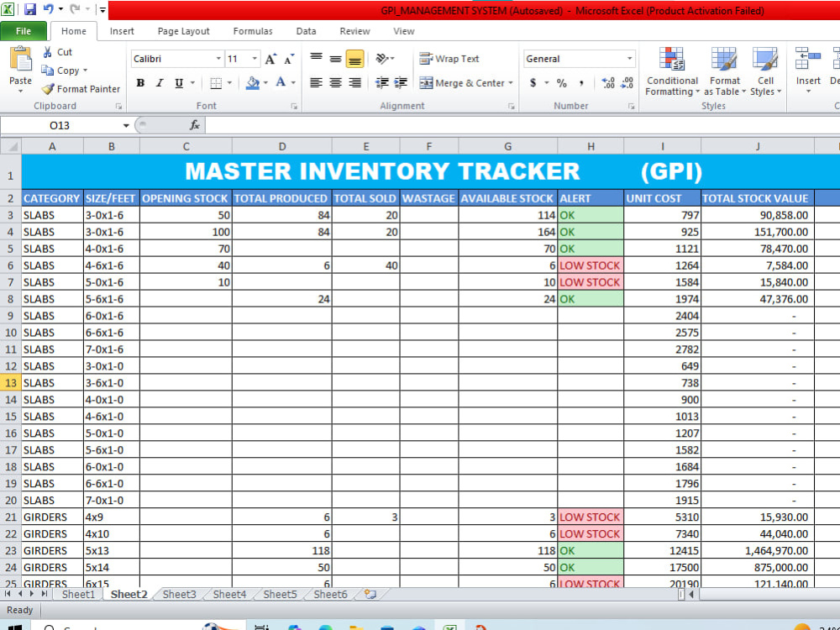Toggle bold formatting
Viewport: 840px width, 630px height.
[x=140, y=83]
